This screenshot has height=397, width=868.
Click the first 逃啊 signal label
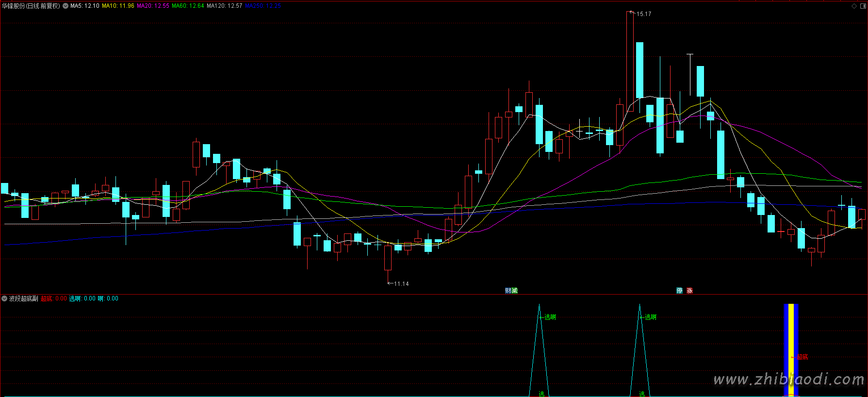[x=550, y=317]
